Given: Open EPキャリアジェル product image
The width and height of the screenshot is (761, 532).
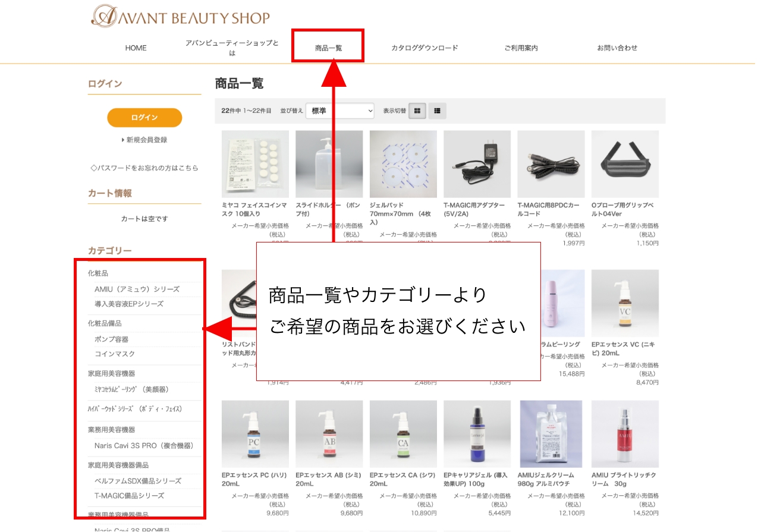Looking at the screenshot, I should (x=477, y=434).
